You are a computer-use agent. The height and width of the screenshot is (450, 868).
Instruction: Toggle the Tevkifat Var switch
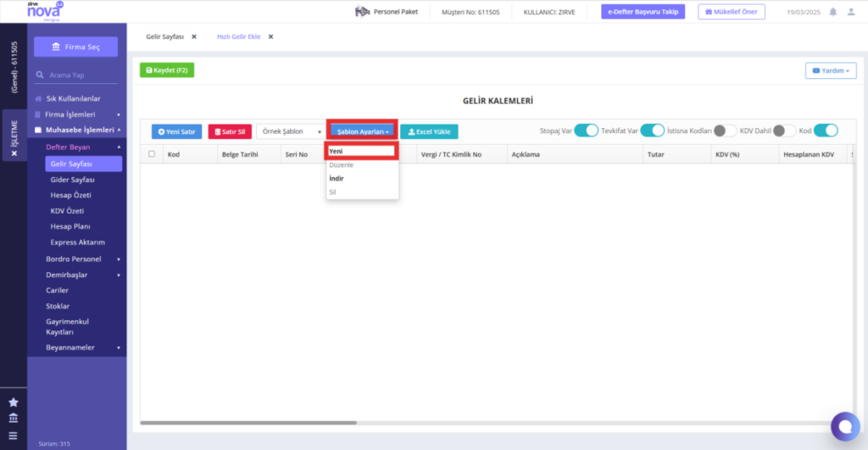click(x=652, y=131)
